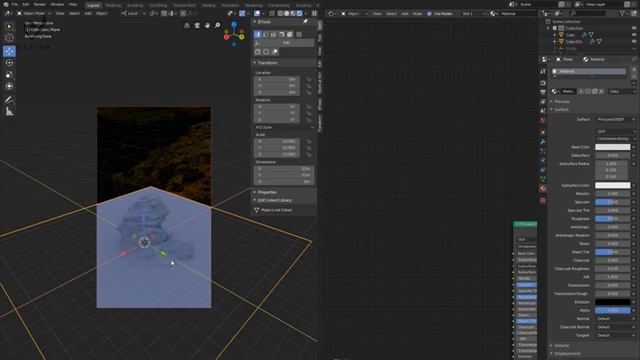Toggle X-ray display in viewport header

click(272, 13)
